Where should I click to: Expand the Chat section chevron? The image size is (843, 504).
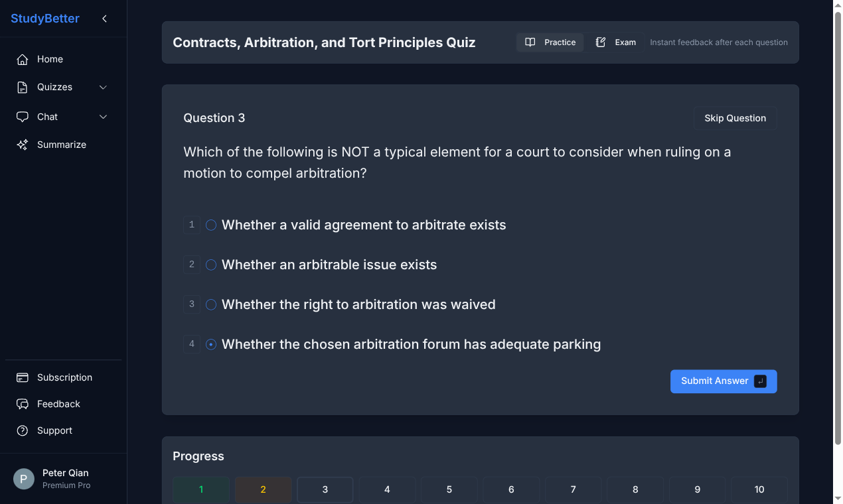click(103, 117)
